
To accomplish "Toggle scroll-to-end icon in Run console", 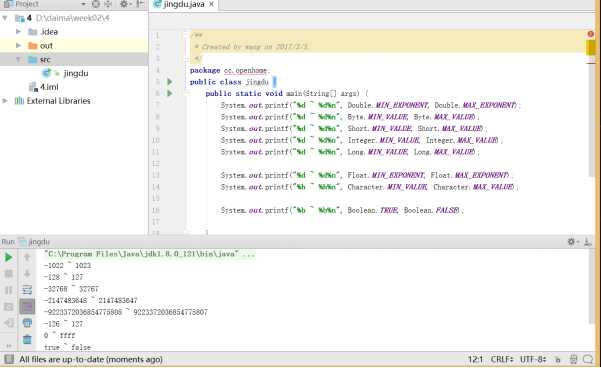I will [27, 307].
